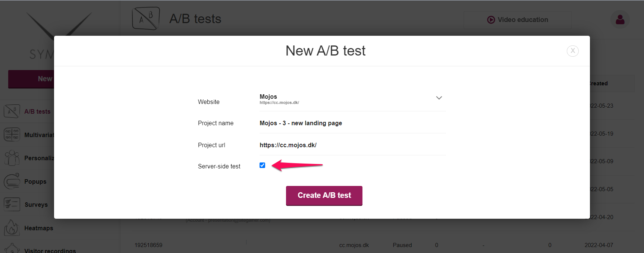This screenshot has width=644, height=253.
Task: Click the Create A/B test button
Action: [x=324, y=196]
